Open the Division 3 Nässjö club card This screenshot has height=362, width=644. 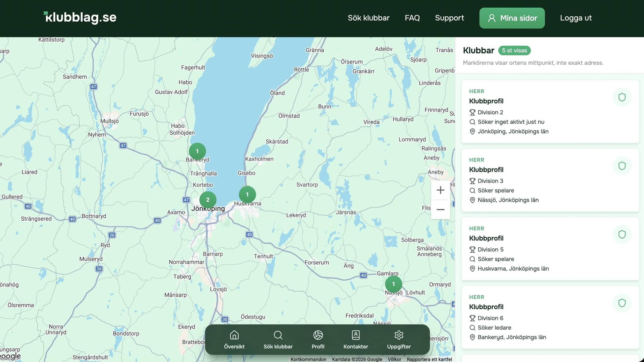pos(550,180)
